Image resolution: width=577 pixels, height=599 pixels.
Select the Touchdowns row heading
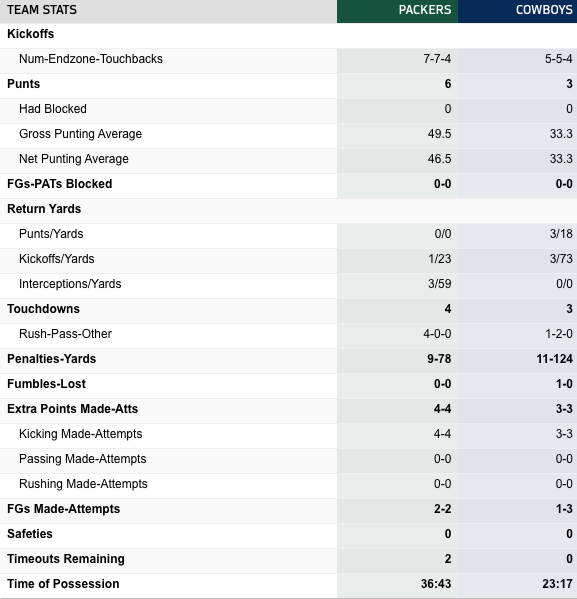coord(44,309)
